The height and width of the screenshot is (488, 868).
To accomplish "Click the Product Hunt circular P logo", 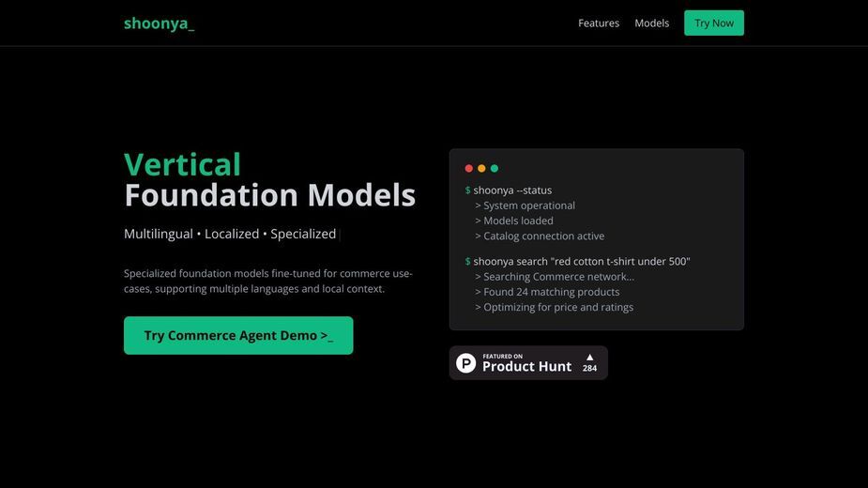I will coord(465,363).
